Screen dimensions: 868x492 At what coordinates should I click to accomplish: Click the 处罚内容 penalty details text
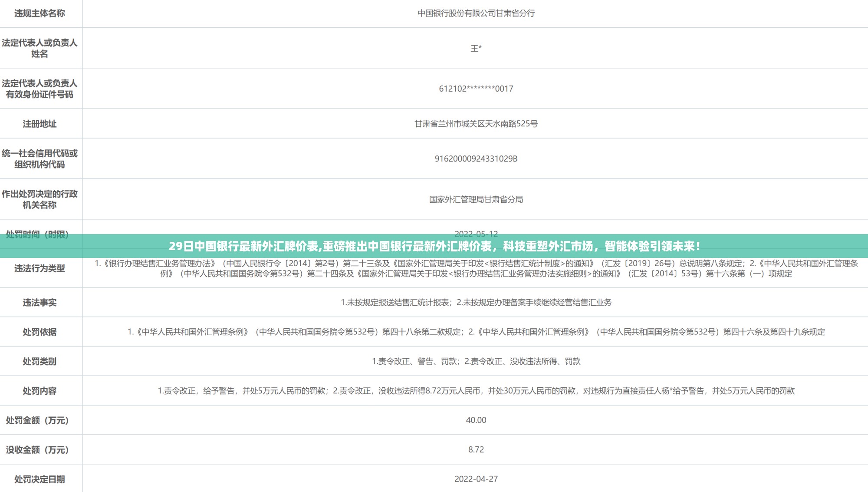click(x=476, y=391)
